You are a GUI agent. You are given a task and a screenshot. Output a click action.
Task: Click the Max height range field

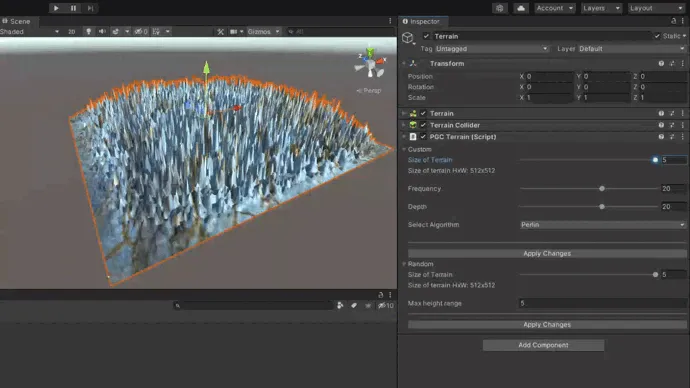pos(602,303)
